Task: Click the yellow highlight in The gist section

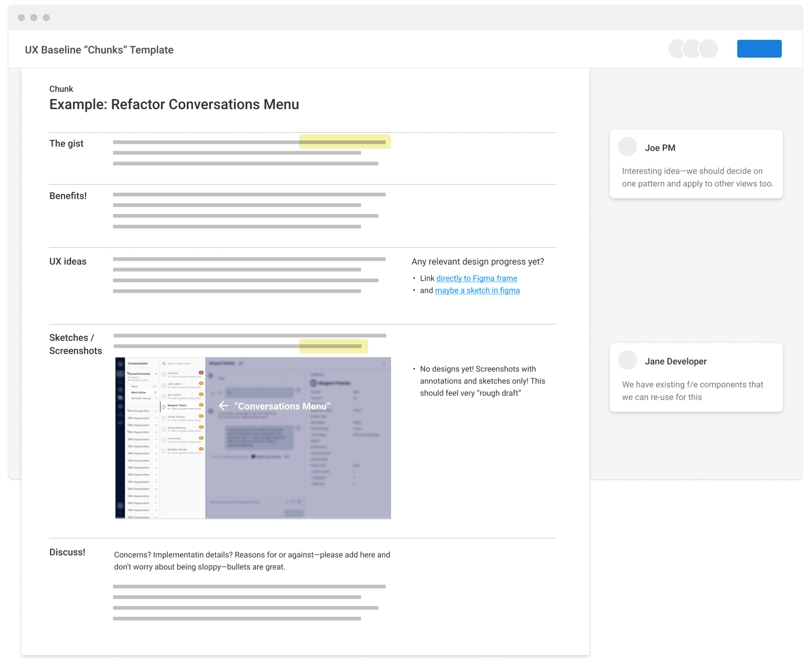Action: pyautogui.click(x=345, y=142)
